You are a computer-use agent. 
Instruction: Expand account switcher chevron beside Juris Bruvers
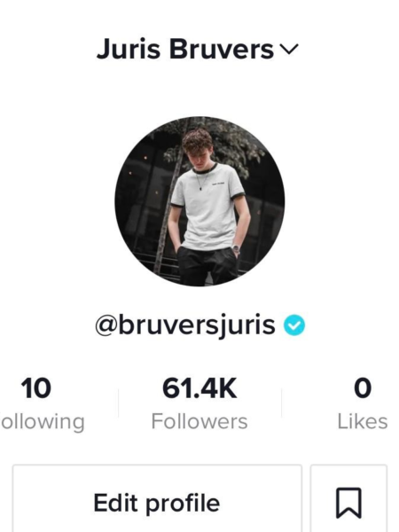[289, 50]
